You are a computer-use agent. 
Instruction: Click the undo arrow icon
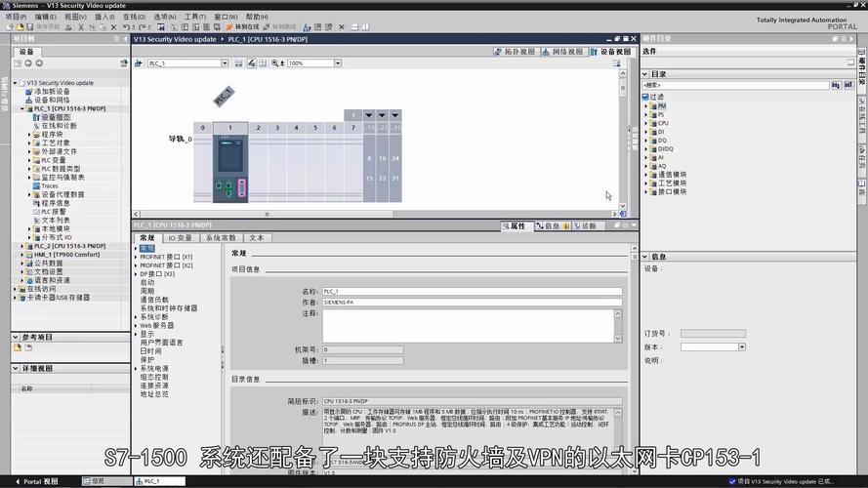click(126, 26)
